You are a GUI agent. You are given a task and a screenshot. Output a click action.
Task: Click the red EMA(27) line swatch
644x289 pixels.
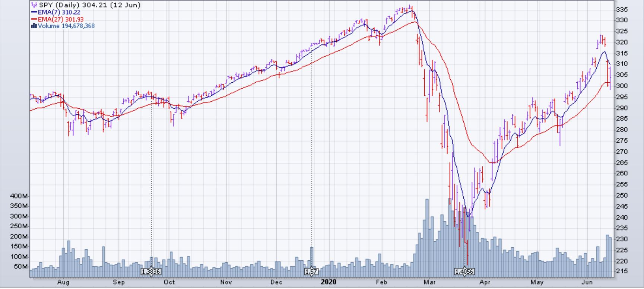click(x=34, y=19)
